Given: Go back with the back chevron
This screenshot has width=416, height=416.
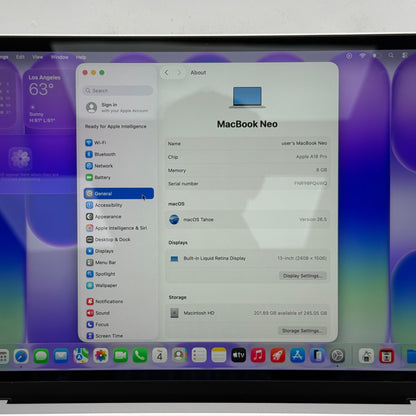Looking at the screenshot, I should tap(166, 72).
